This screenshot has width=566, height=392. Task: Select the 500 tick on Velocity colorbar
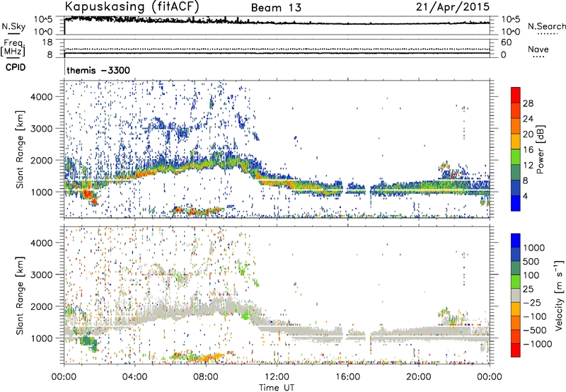click(532, 261)
